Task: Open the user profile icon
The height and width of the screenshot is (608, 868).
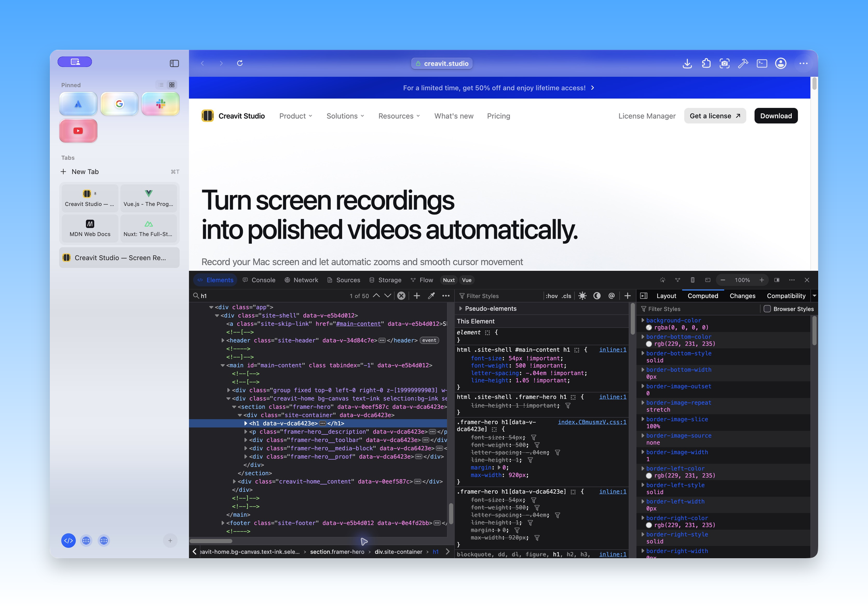Action: 781,63
